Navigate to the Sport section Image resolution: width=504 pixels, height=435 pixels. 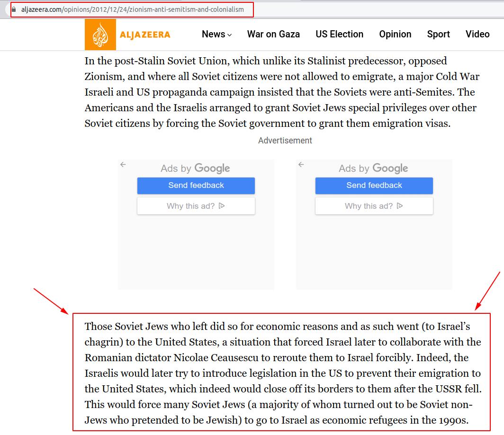point(438,34)
